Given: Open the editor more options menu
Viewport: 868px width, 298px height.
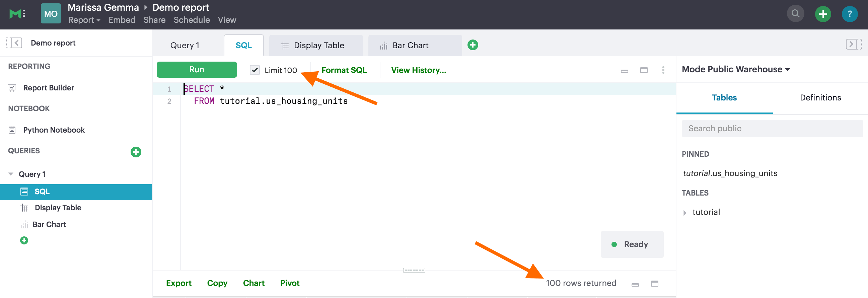Looking at the screenshot, I should (663, 70).
